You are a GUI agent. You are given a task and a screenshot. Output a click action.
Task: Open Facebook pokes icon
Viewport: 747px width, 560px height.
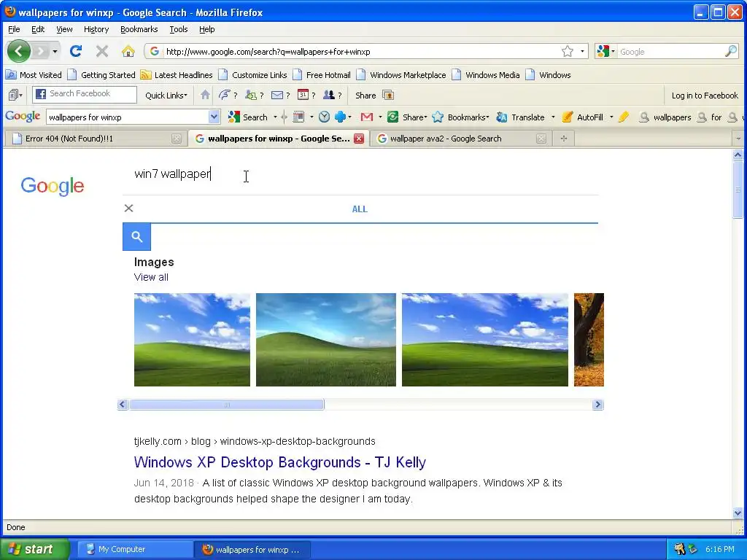coord(224,95)
